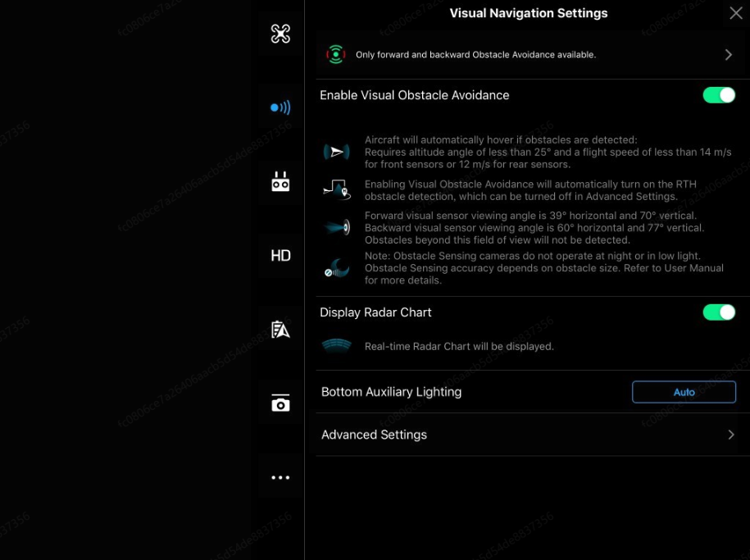The image size is (750, 560).
Task: Close the Visual Navigation Settings panel
Action: pyautogui.click(x=735, y=13)
